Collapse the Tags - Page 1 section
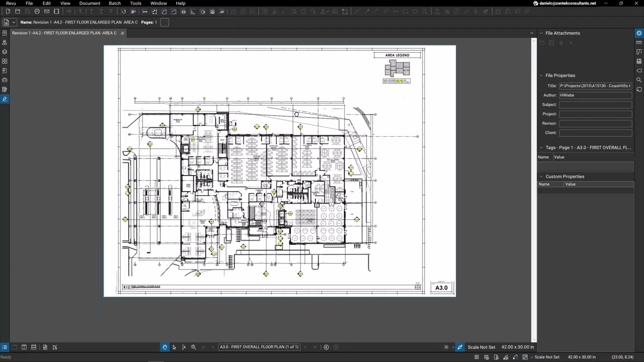Screen dimensions: 644x362 click(x=541, y=148)
